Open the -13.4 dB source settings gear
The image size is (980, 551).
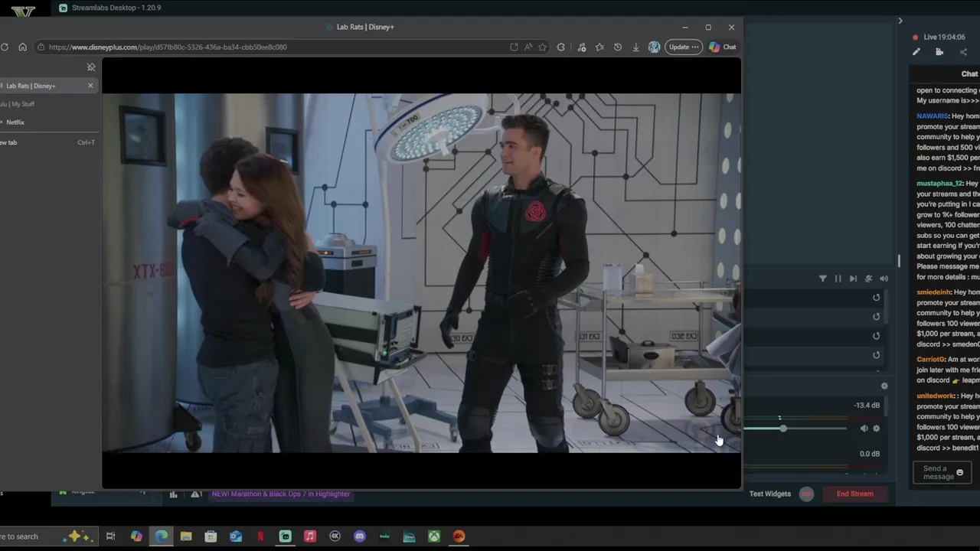(x=877, y=429)
